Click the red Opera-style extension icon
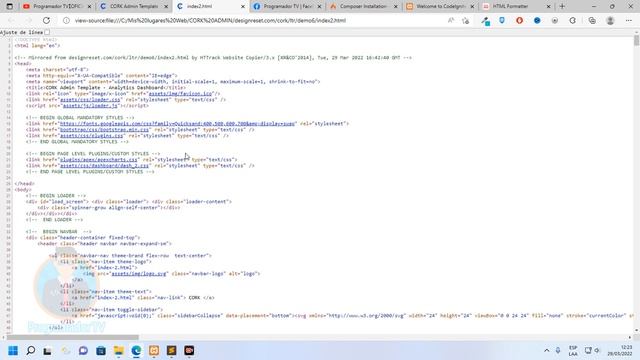The image size is (640, 360). coord(519,20)
